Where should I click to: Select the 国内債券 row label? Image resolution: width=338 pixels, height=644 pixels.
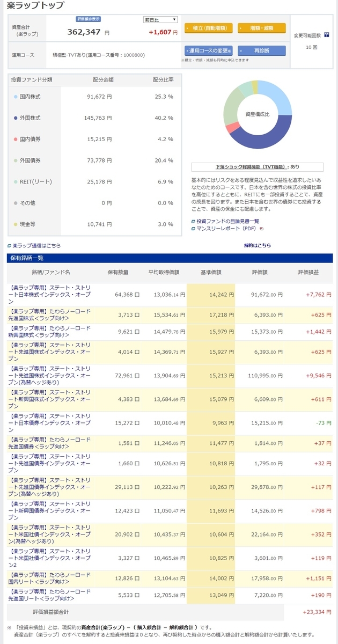tap(30, 139)
